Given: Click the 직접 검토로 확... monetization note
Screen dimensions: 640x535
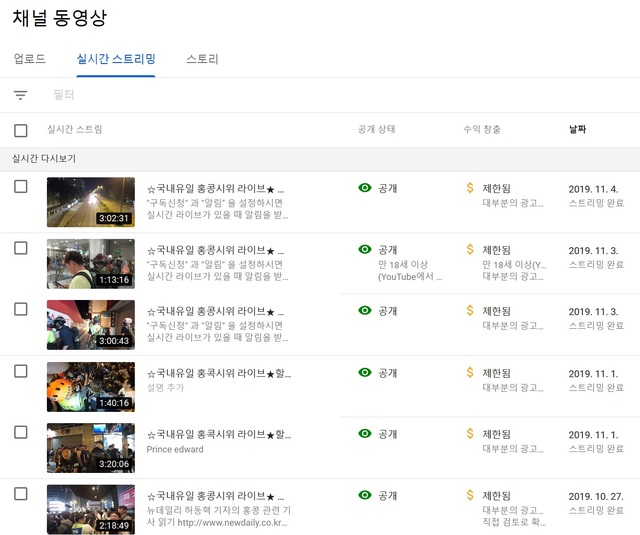Looking at the screenshot, I should [514, 522].
